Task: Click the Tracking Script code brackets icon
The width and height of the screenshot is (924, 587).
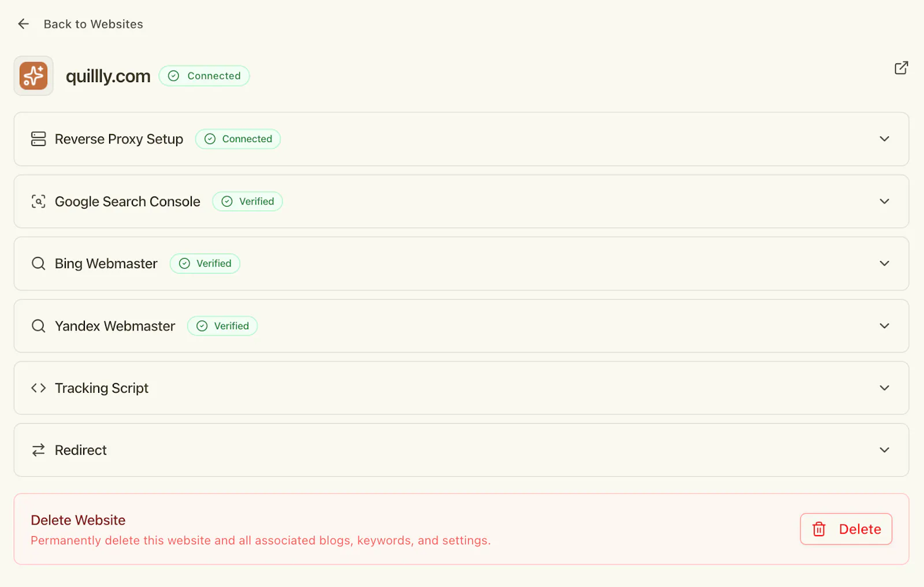Action: [x=39, y=388]
